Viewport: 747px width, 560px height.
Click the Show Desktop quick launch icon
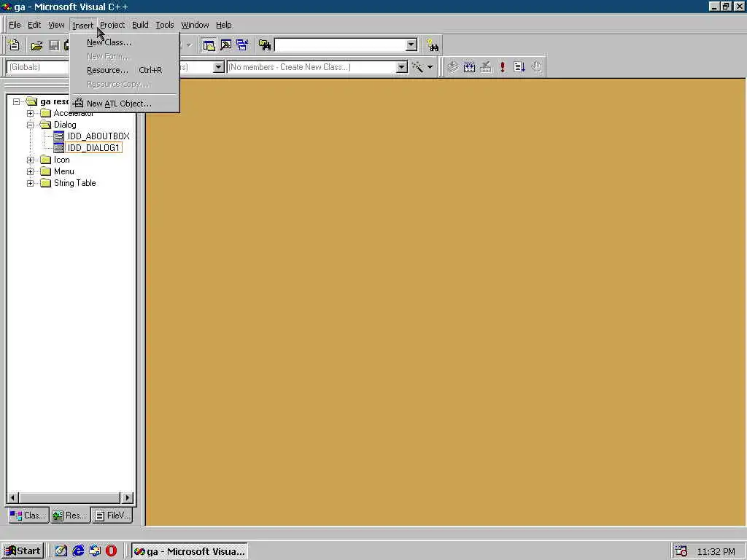coord(61,551)
